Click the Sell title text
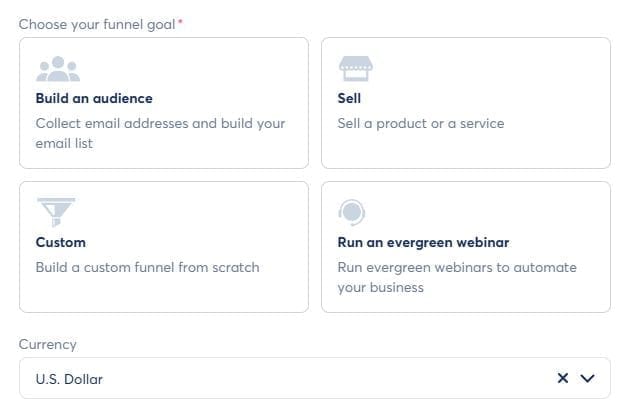640x417 pixels. pos(350,99)
